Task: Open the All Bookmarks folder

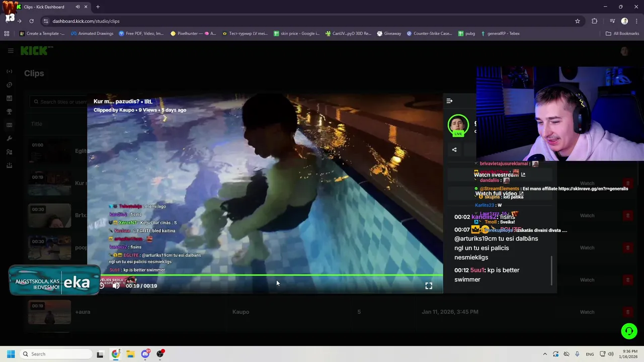Action: click(x=622, y=34)
